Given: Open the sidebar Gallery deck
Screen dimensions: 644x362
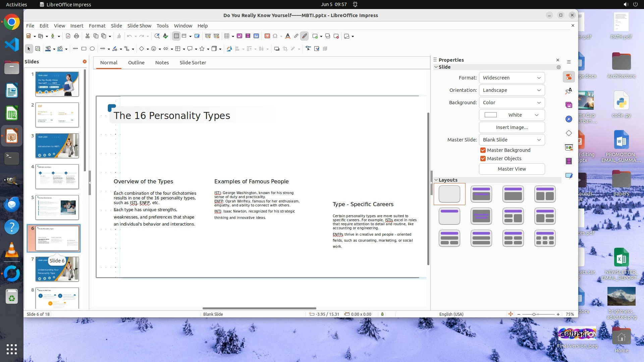Looking at the screenshot, I should [x=569, y=105].
